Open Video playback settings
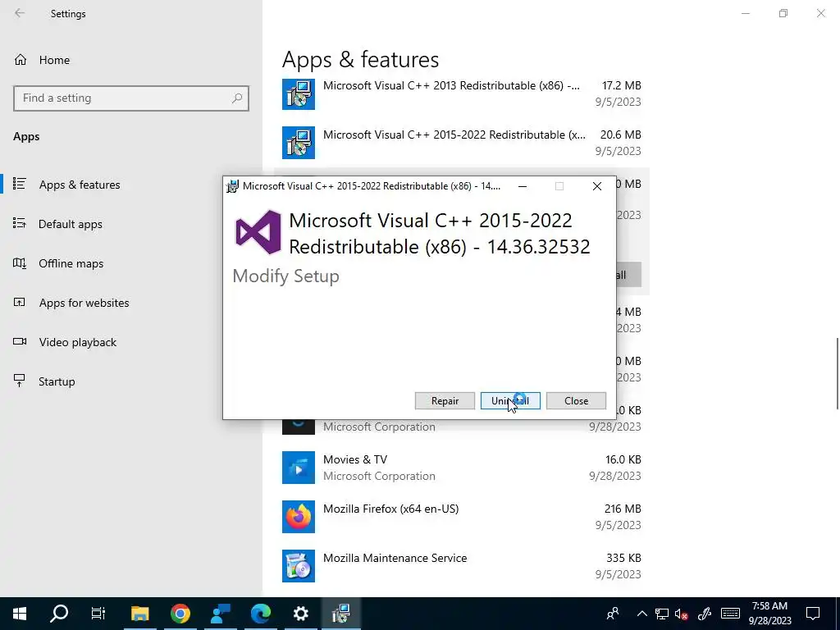Image resolution: width=840 pixels, height=630 pixels. (78, 342)
